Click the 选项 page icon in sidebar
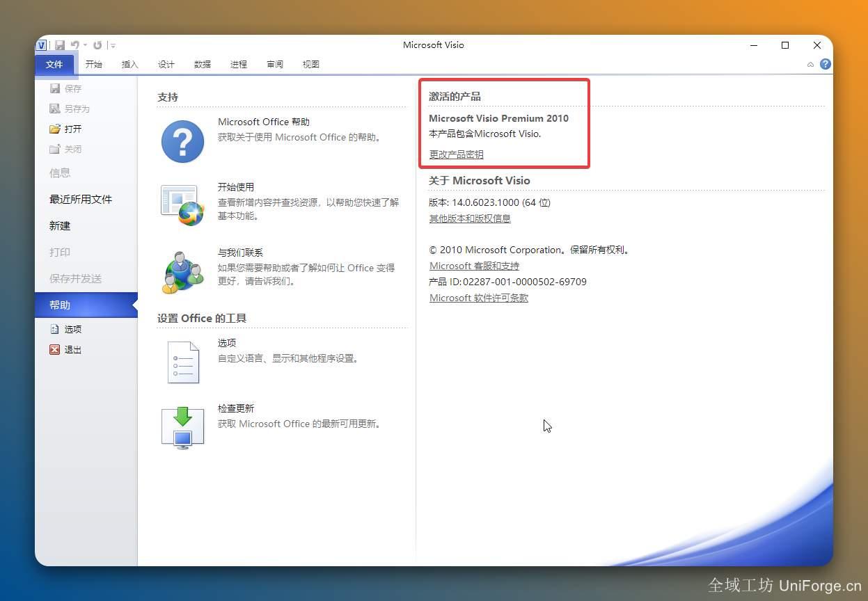Image resolution: width=868 pixels, height=601 pixels. pyautogui.click(x=55, y=329)
